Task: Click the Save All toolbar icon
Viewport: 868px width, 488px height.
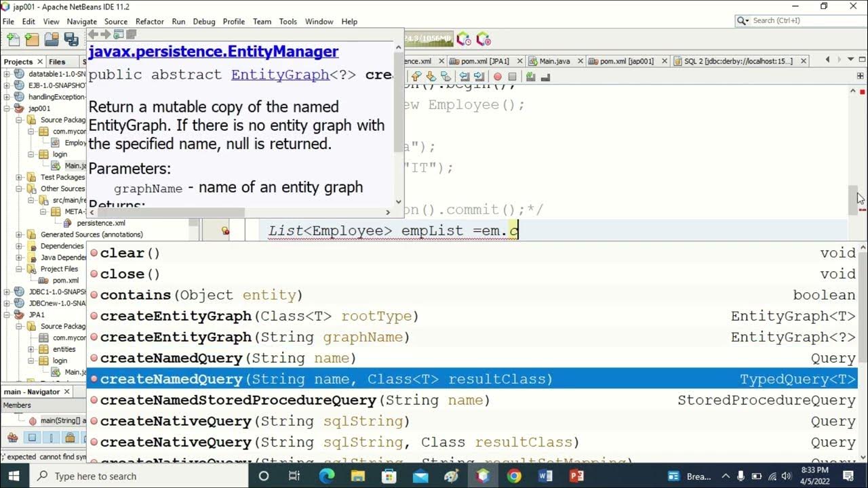Action: [x=71, y=39]
